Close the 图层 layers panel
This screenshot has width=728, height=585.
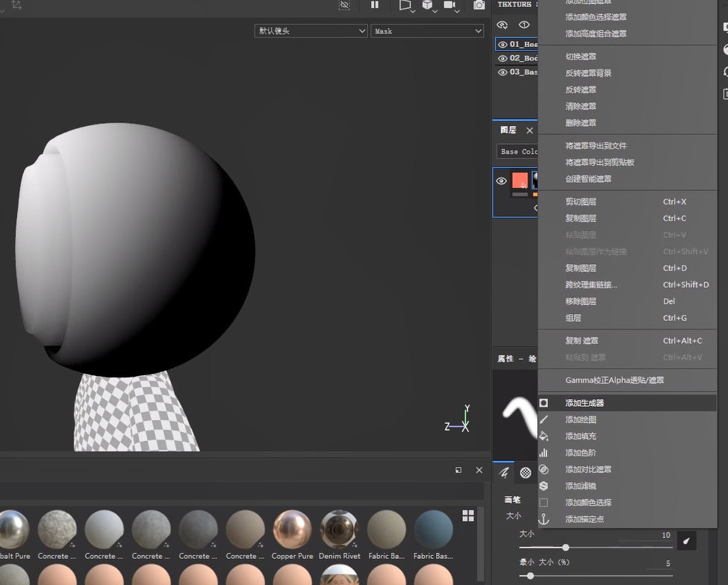tap(529, 131)
